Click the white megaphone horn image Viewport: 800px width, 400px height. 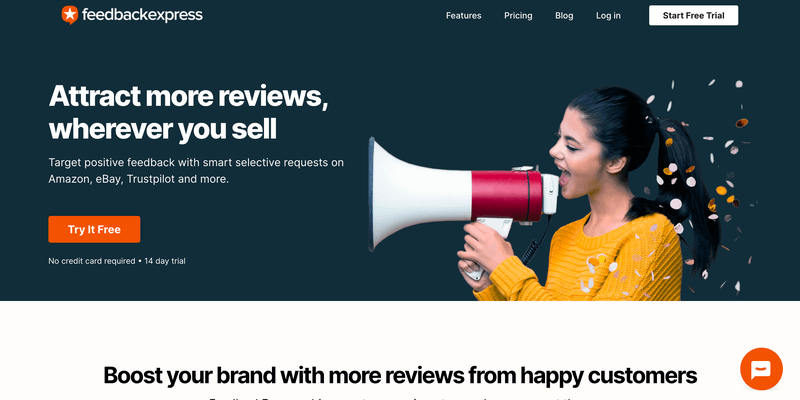[x=418, y=194]
